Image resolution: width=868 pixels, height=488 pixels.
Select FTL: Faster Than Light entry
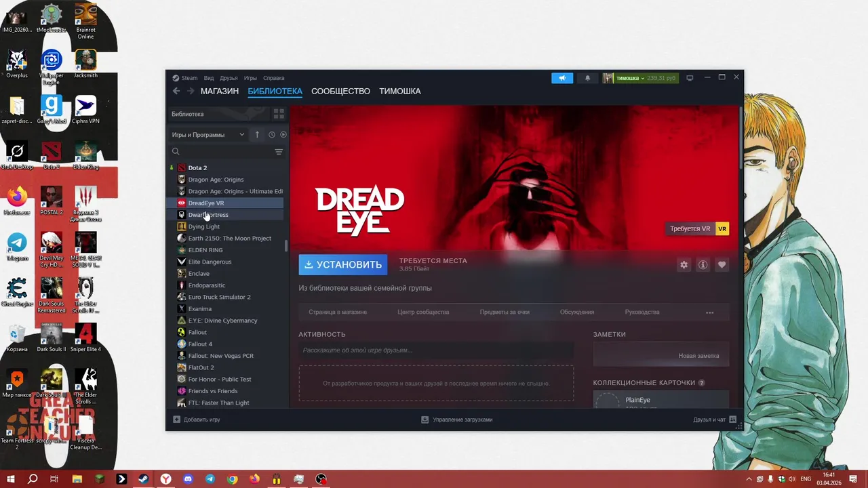(x=226, y=403)
